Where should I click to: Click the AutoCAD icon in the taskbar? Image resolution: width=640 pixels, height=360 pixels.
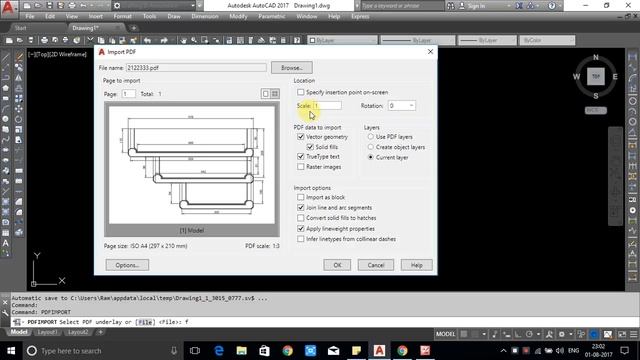[x=379, y=350]
